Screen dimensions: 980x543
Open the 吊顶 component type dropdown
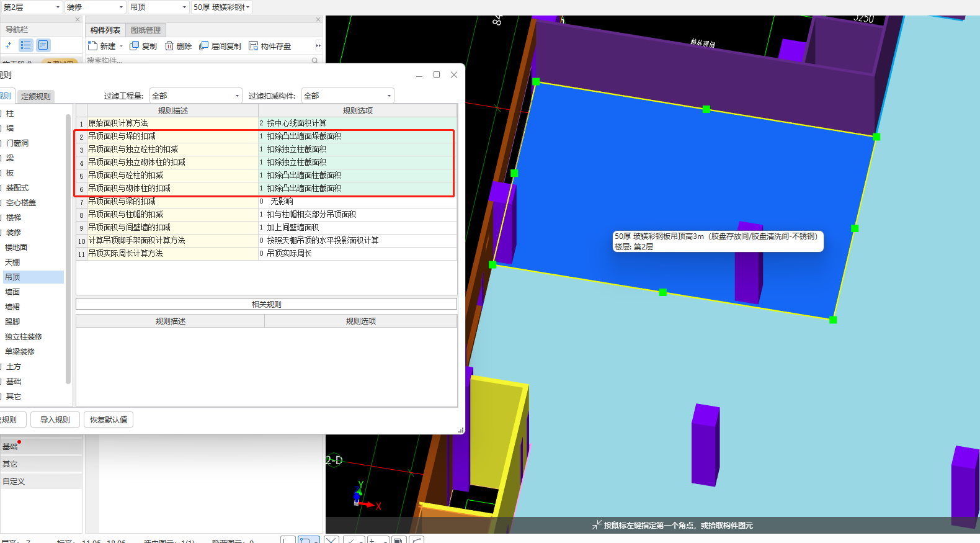coord(159,7)
